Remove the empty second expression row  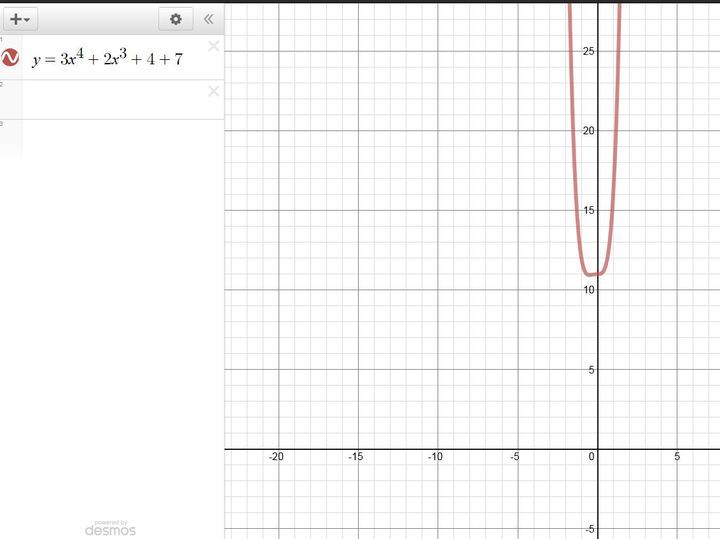coord(213,92)
